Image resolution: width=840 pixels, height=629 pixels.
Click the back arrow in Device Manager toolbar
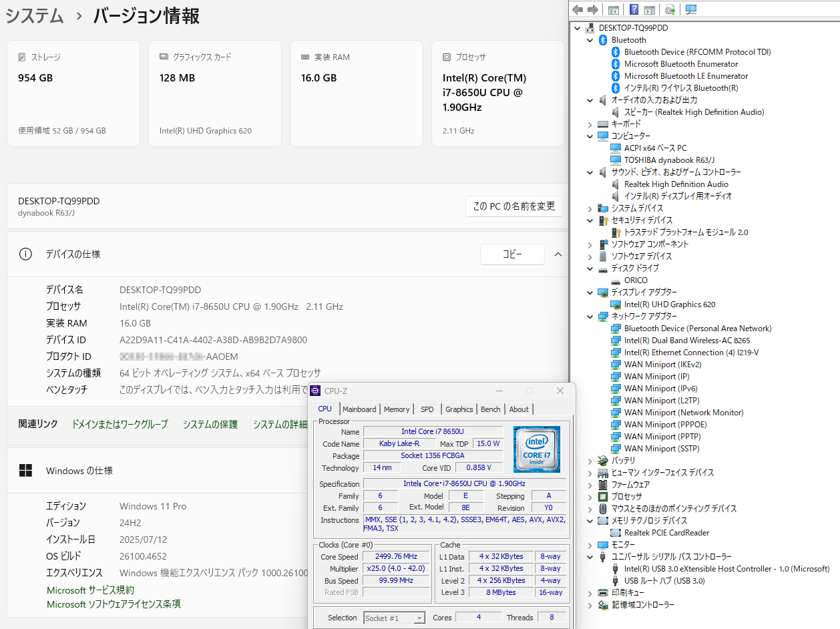[578, 9]
